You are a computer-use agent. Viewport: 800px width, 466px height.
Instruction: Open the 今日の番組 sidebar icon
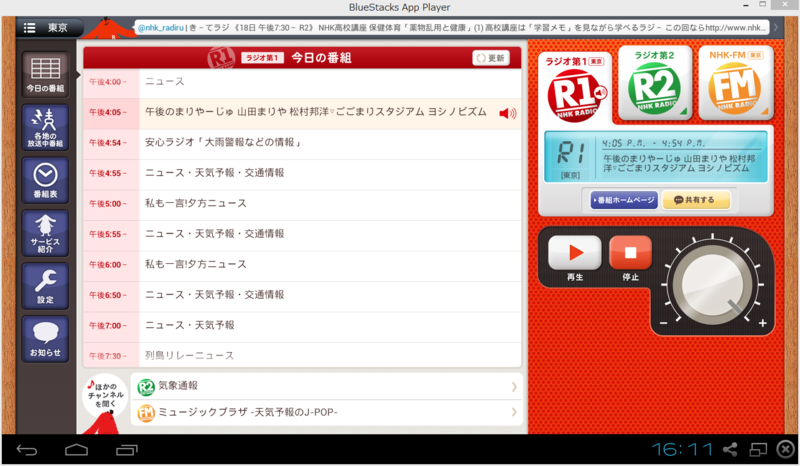click(x=45, y=74)
